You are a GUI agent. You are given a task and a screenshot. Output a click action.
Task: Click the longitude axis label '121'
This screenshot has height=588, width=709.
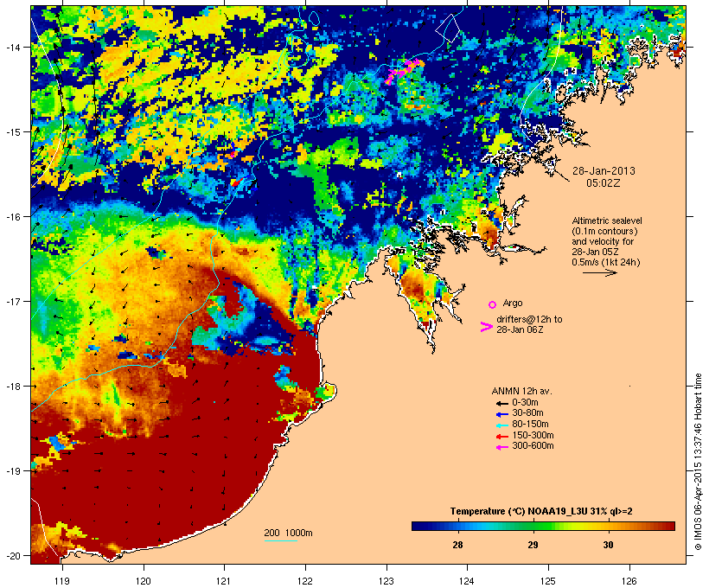click(x=224, y=581)
